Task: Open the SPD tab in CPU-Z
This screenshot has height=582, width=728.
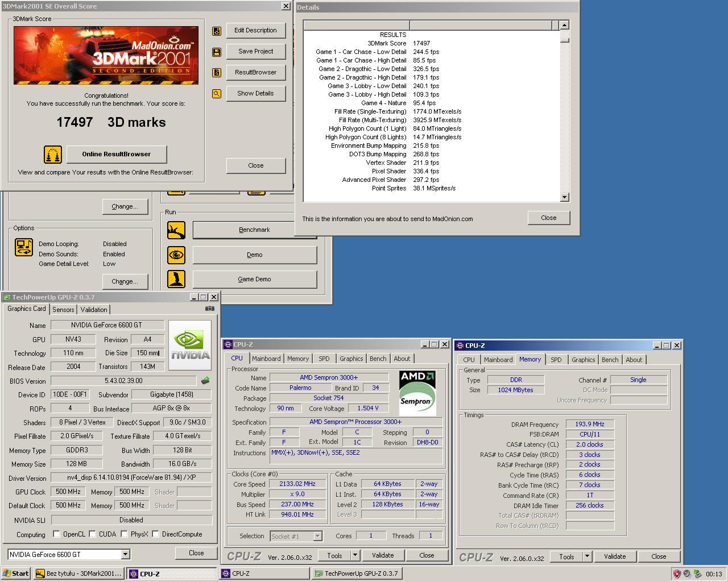Action: pyautogui.click(x=324, y=358)
